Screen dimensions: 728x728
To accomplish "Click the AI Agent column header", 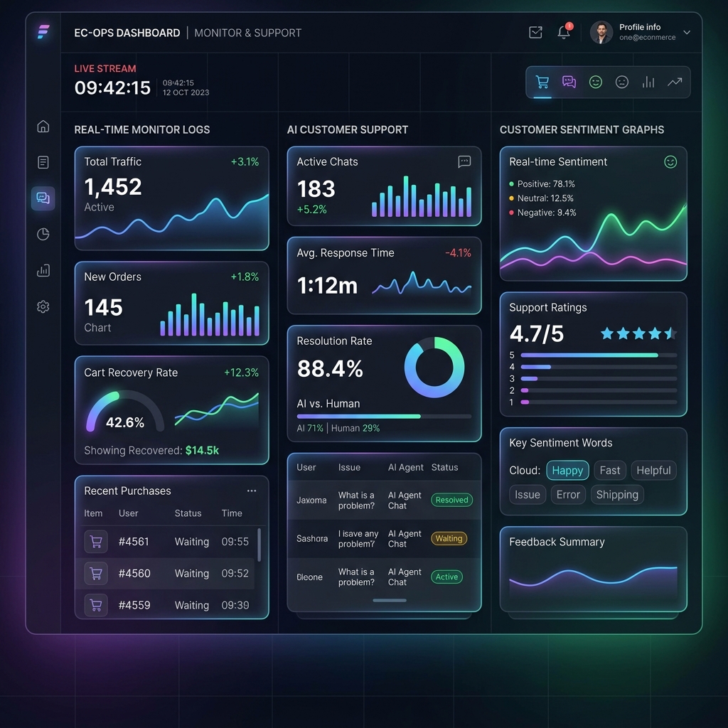I will click(405, 468).
